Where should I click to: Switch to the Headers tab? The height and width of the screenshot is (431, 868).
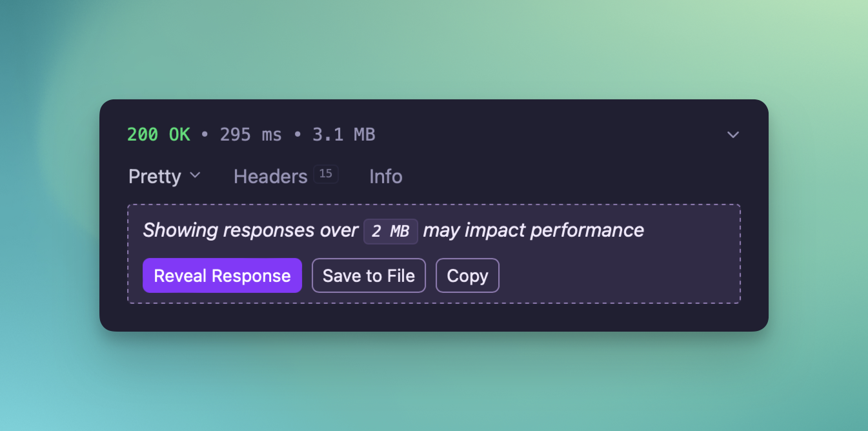(270, 176)
